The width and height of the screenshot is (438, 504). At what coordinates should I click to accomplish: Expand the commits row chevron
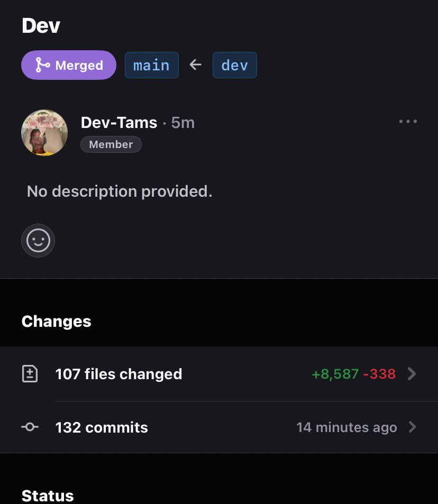(412, 427)
